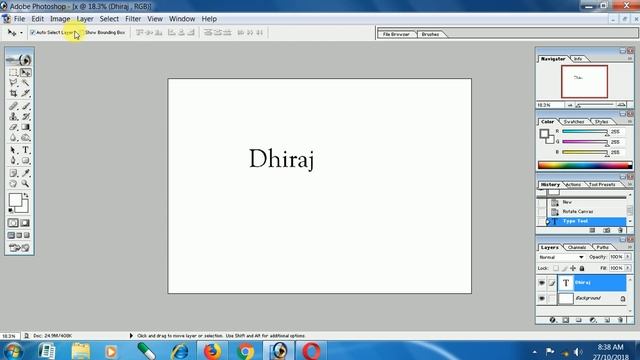This screenshot has width=640, height=360.
Task: Toggle lock transparent pixels checkbox
Action: click(556, 268)
